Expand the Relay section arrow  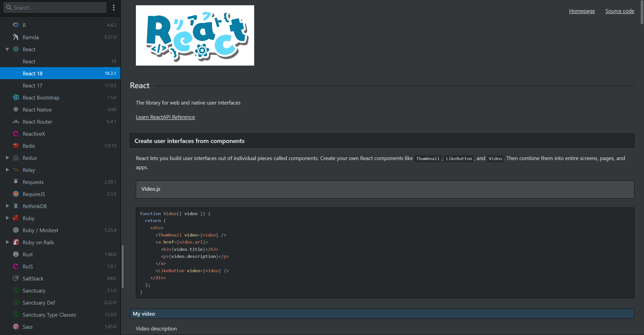(7, 170)
